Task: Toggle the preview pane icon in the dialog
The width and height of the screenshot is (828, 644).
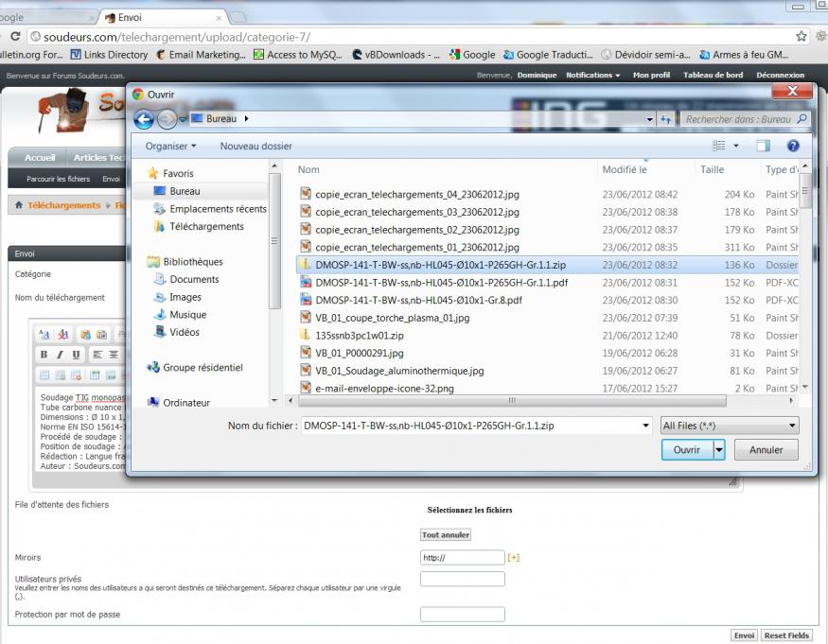Action: tap(763, 147)
